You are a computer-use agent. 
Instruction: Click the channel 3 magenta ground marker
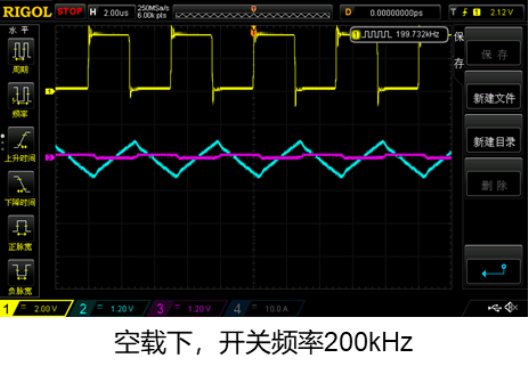pos(50,157)
